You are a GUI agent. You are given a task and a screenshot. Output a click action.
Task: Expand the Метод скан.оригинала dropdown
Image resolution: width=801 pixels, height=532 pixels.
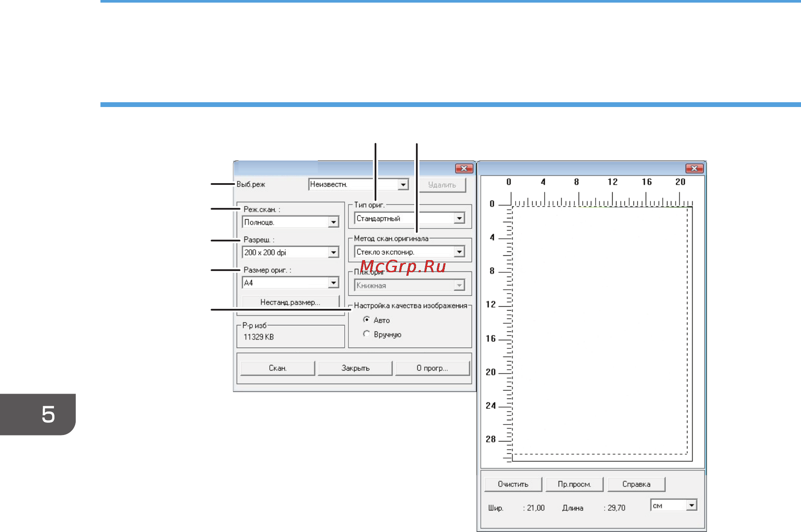click(x=409, y=252)
